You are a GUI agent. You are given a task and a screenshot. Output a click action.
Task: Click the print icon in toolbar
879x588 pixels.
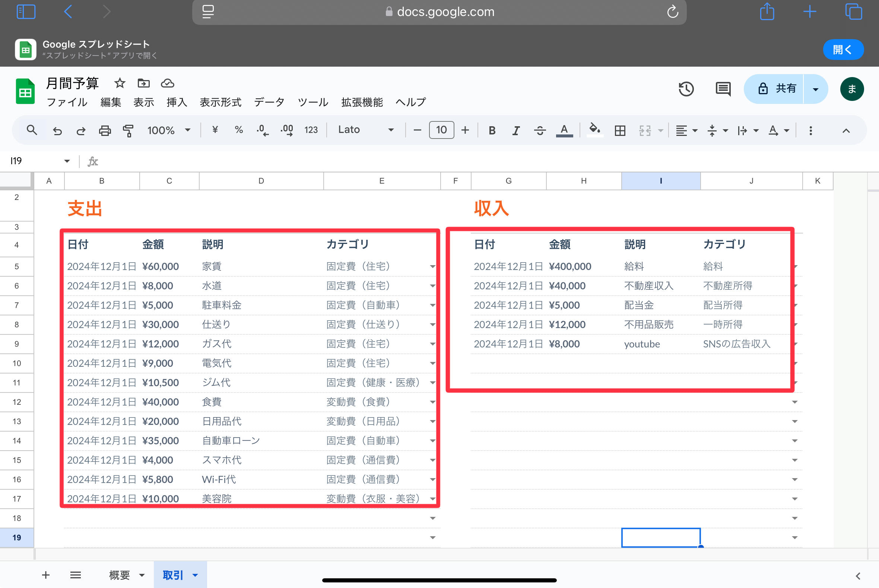105,130
